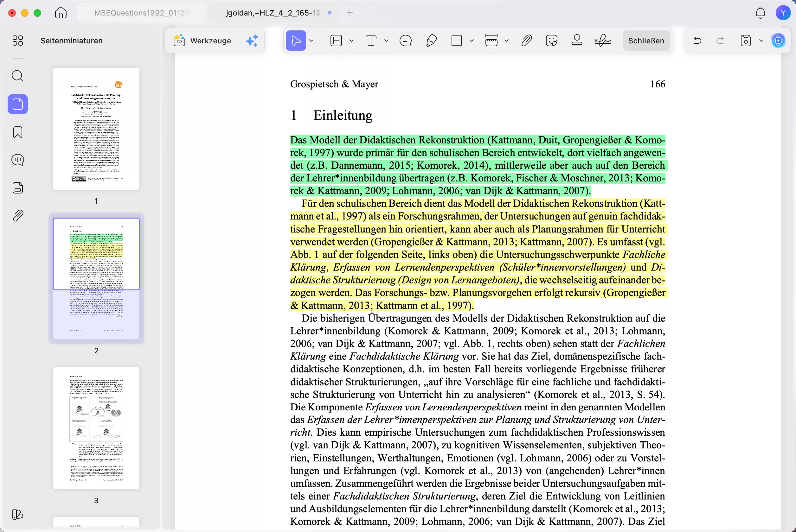Click the notification bell
Screen dimensions: 796x532
point(760,13)
